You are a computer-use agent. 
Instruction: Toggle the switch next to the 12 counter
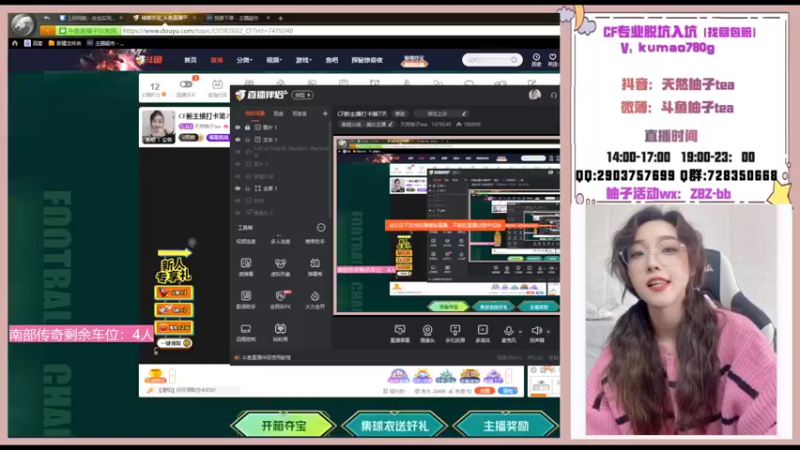tap(186, 84)
